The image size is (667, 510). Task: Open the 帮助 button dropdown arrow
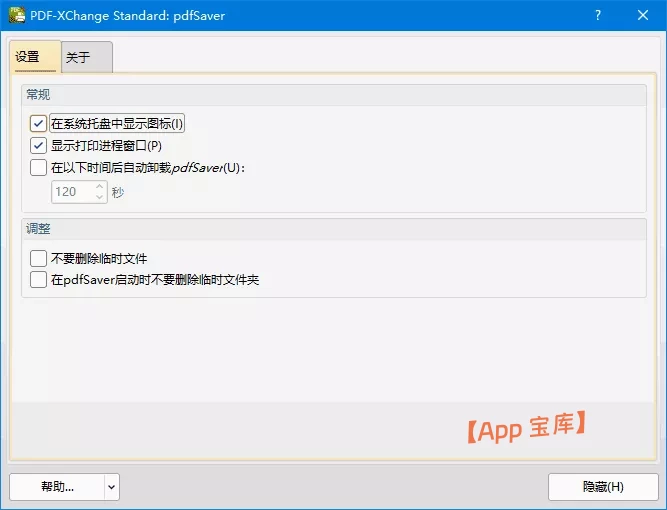coord(111,487)
